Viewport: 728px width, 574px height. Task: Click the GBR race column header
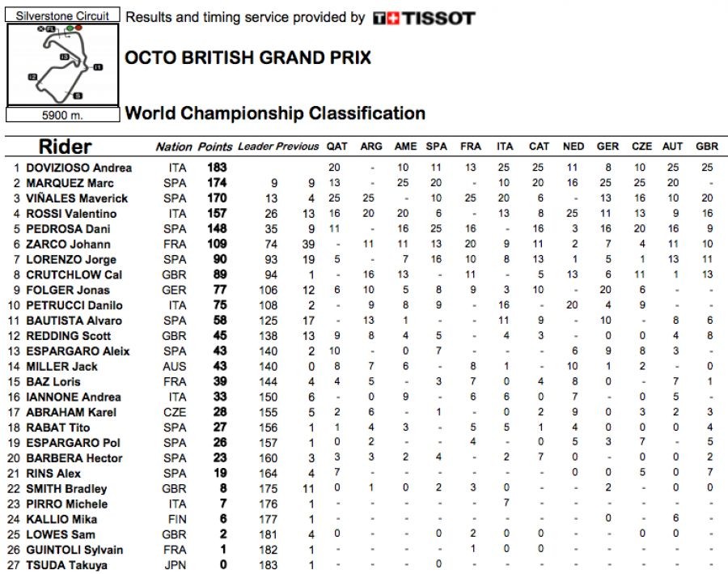click(707, 147)
